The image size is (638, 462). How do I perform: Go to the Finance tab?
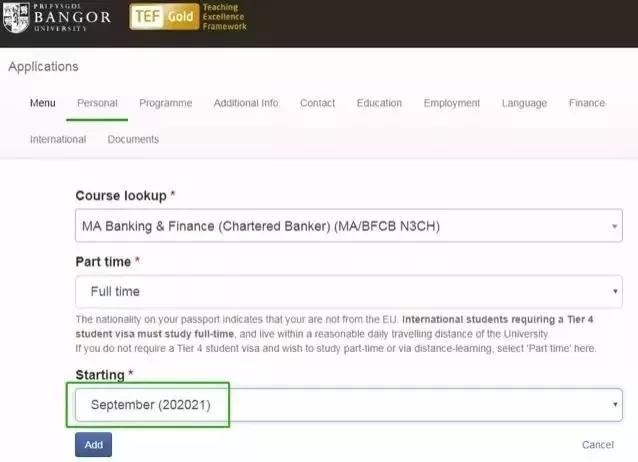[586, 103]
